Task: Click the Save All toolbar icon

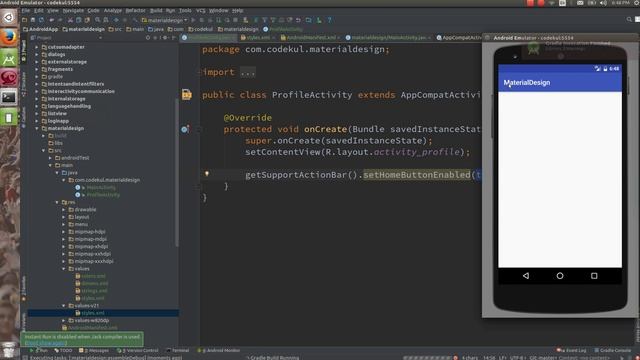Action: [33, 20]
